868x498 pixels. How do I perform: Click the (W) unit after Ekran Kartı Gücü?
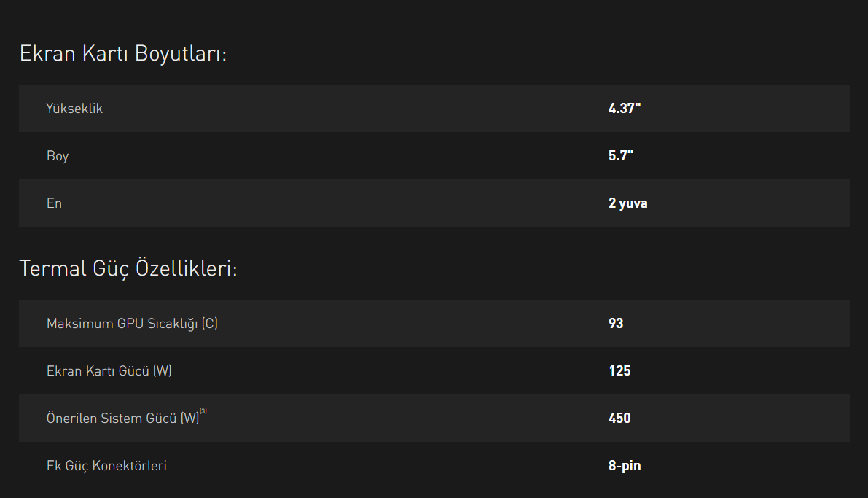coord(163,370)
